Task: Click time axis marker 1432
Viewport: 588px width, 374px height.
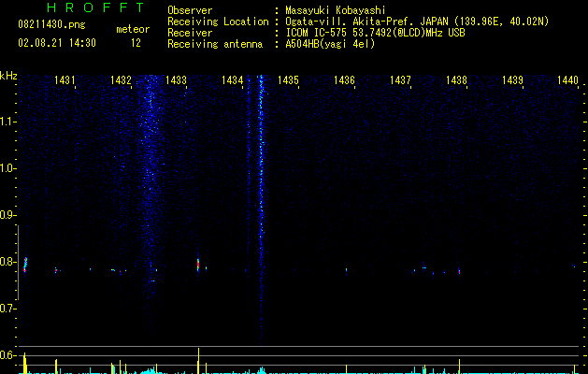Action: pos(121,80)
